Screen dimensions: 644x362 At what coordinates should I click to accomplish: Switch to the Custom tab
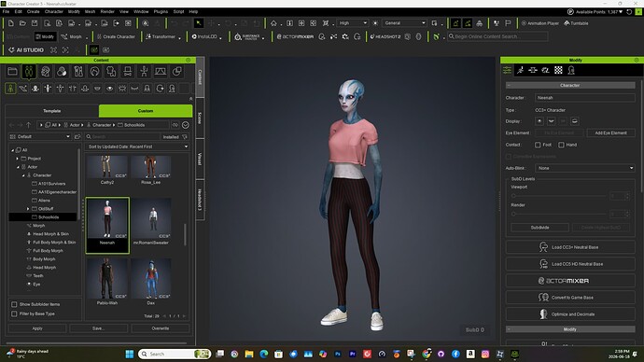[x=146, y=111]
